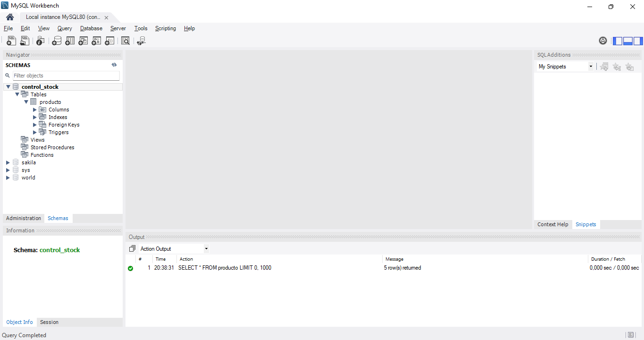
Task: Create a new stored procedure icon
Action: [x=96, y=41]
